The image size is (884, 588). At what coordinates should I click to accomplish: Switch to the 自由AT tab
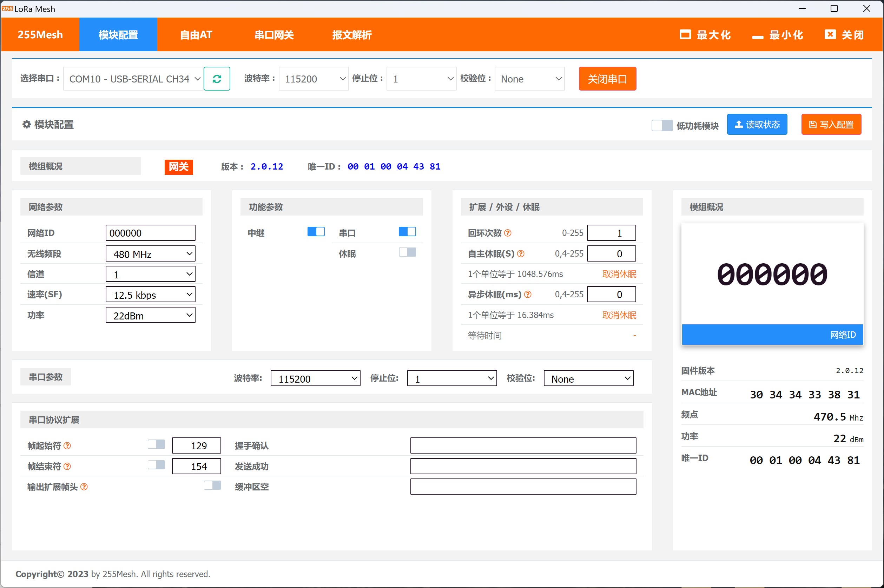point(196,34)
